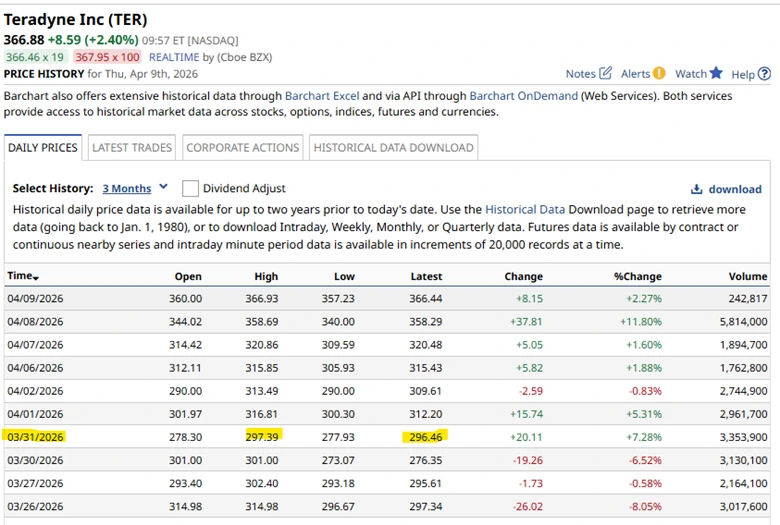Click the Time column sort arrow
This screenshot has height=525, width=780.
point(37,277)
